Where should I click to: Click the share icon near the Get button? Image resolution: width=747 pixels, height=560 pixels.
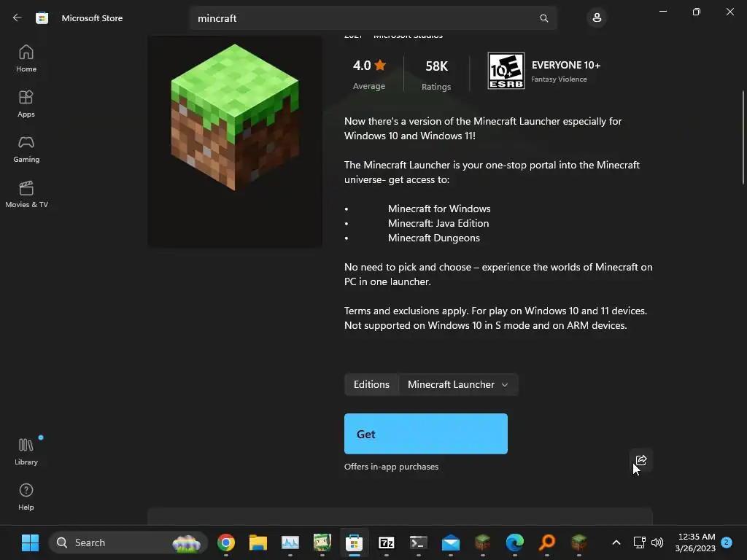click(x=640, y=460)
